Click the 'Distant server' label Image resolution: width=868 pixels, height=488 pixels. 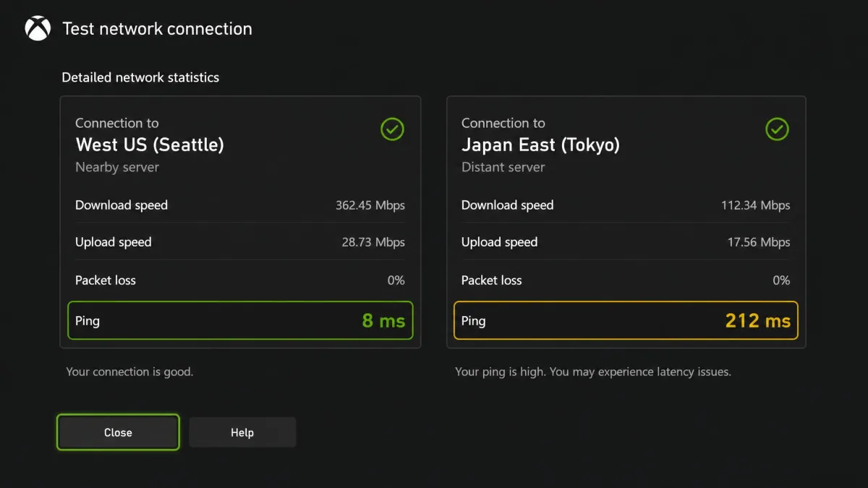point(503,167)
